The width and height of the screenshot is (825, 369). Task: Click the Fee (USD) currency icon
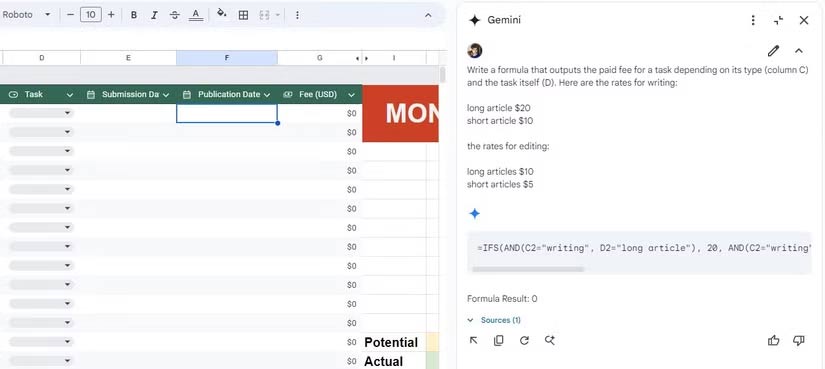coord(288,95)
